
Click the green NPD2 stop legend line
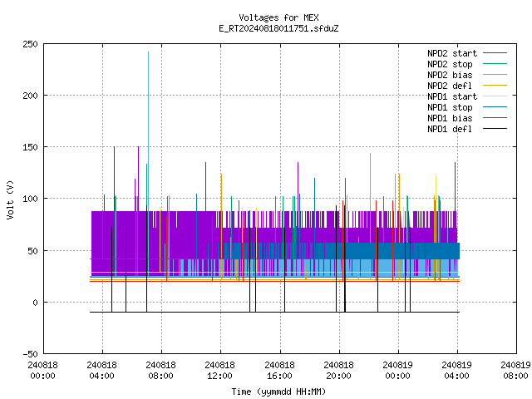[495, 63]
